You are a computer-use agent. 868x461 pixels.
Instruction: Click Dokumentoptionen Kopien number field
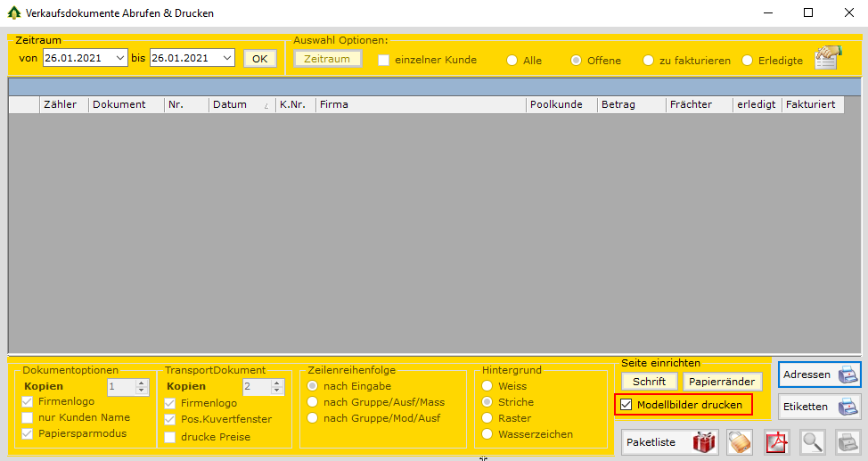pos(121,386)
